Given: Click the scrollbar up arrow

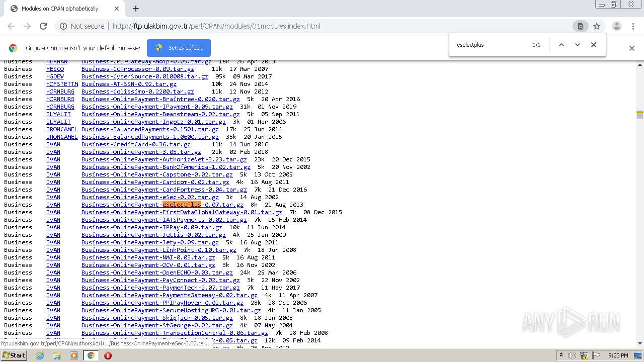Looking at the screenshot, I should point(640,64).
